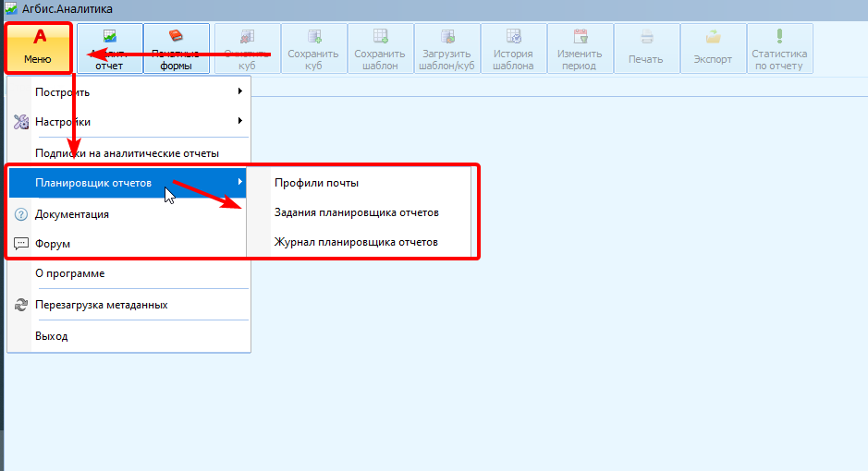Open Печатные формы (print forms)
The width and height of the screenshot is (868, 471).
click(x=176, y=48)
